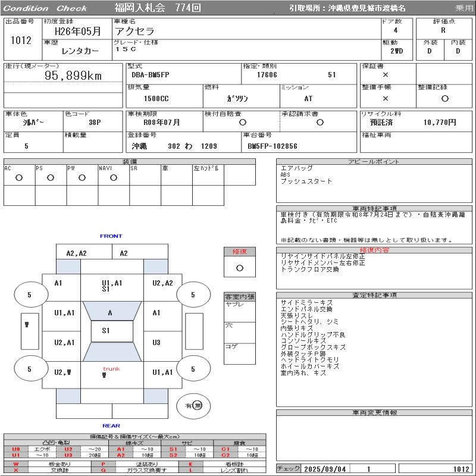Click the lot number 1012 field

21,40
